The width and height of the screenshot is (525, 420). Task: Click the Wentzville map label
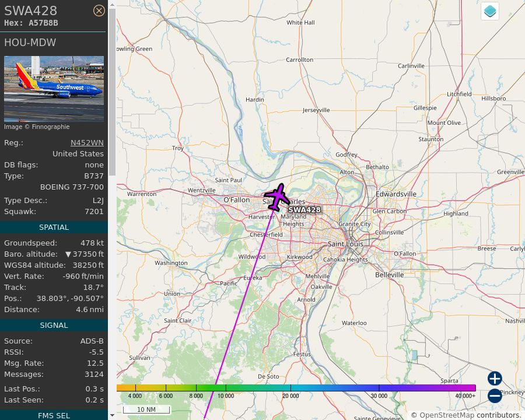click(202, 190)
